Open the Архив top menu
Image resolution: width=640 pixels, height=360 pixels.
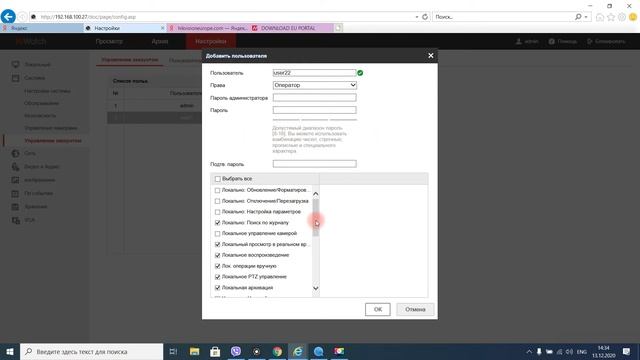[x=160, y=41]
